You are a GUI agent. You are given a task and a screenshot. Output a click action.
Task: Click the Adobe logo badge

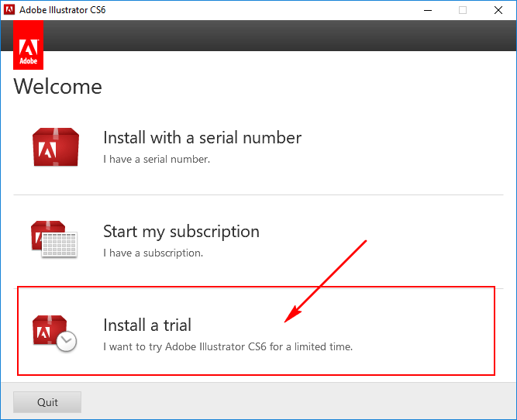pos(29,45)
